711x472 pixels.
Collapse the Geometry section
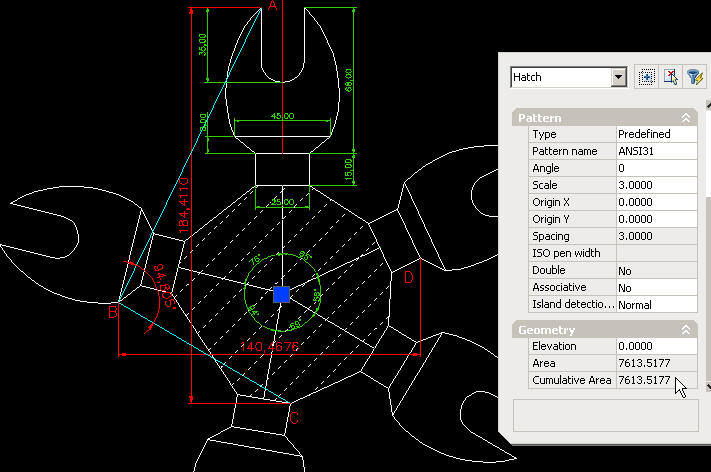coord(686,330)
